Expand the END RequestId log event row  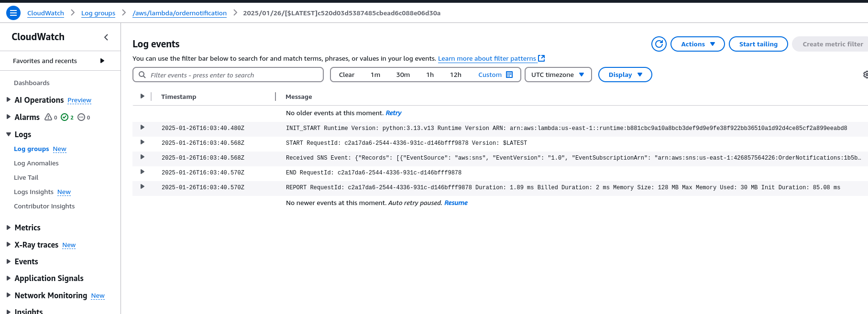142,172
